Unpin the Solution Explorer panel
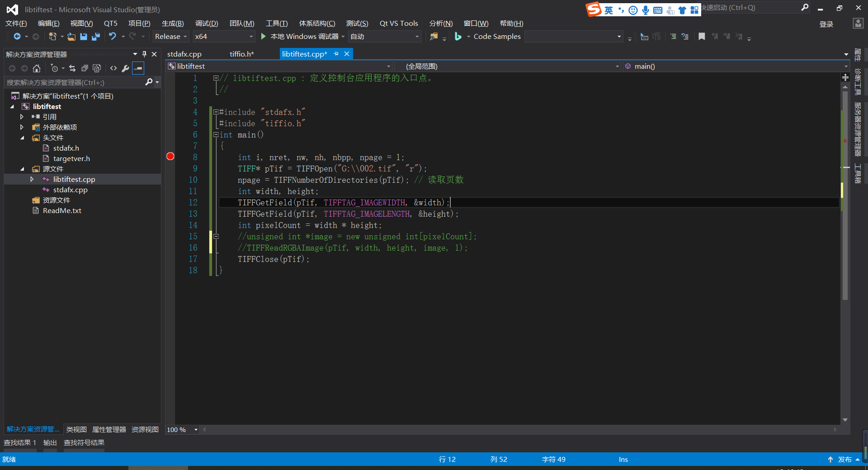868x470 pixels. (144, 54)
